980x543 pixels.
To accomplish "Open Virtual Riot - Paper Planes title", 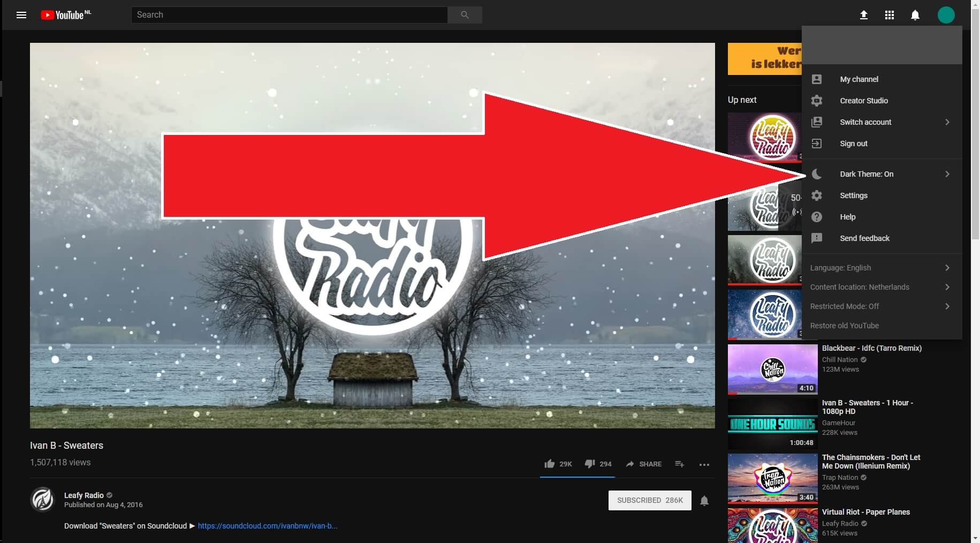I will 866,512.
